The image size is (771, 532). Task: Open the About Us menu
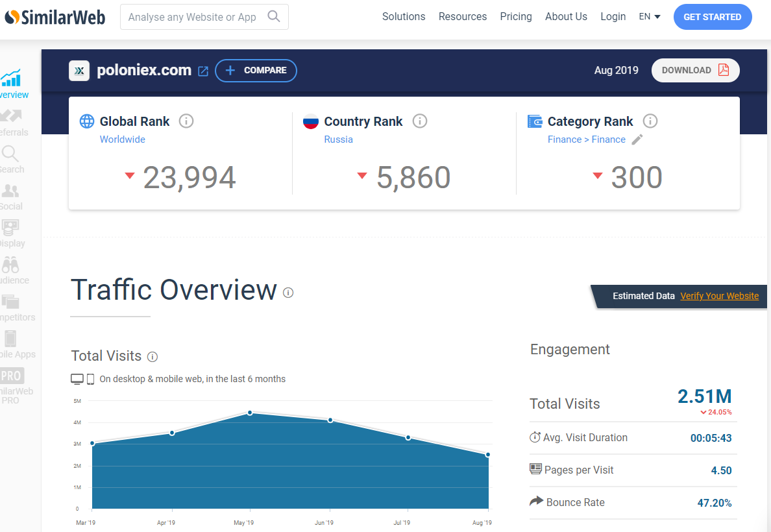click(566, 17)
